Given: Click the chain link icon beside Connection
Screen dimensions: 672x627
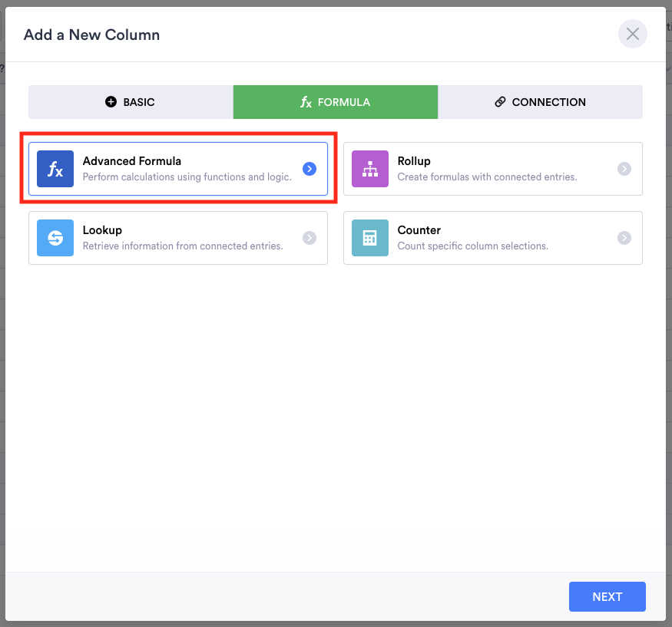Looking at the screenshot, I should [500, 102].
